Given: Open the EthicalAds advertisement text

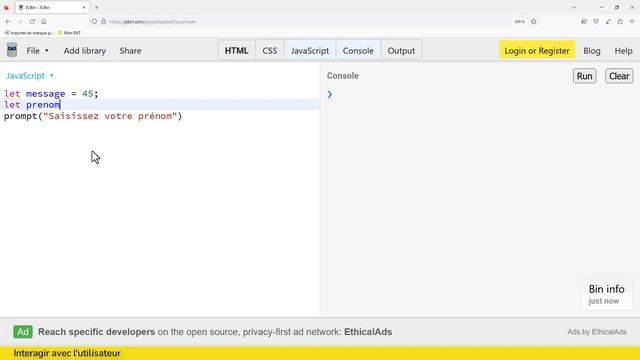Looking at the screenshot, I should pyautogui.click(x=215, y=332).
